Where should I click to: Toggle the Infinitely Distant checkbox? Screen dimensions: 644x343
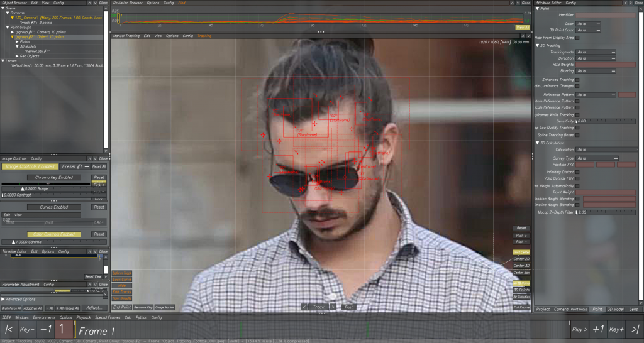(x=578, y=171)
